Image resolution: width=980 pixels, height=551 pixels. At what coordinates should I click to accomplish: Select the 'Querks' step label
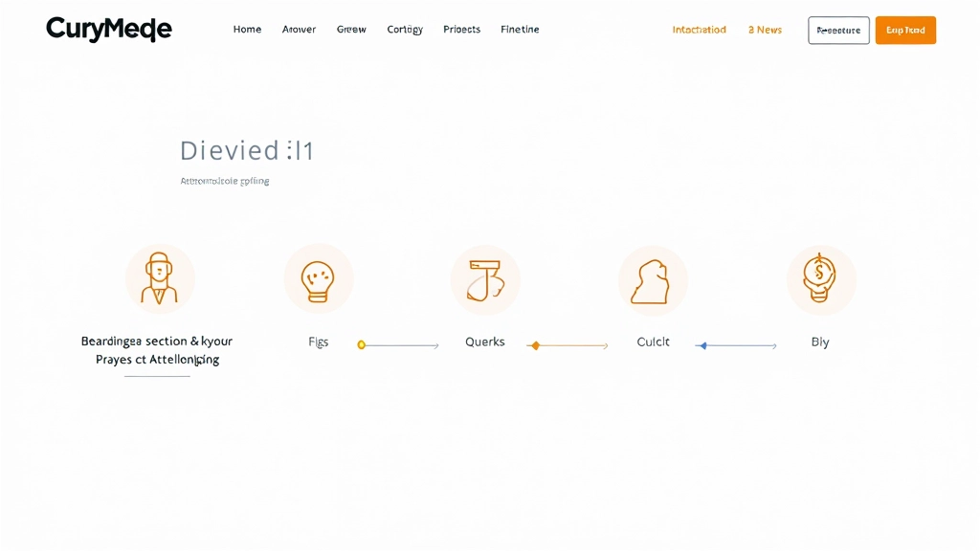pos(484,342)
